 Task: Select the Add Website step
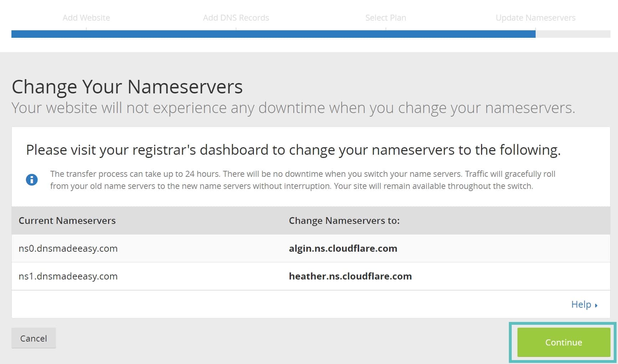click(x=86, y=18)
